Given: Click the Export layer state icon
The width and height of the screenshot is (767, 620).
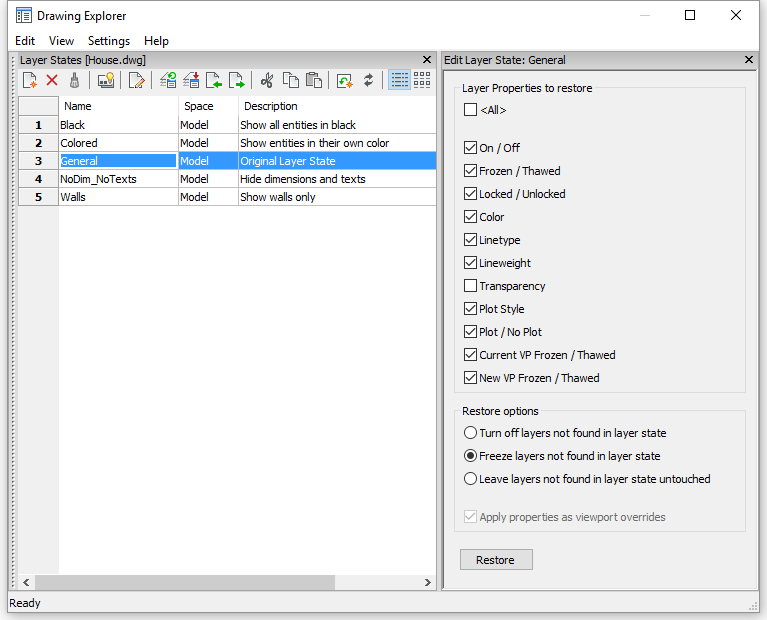Looking at the screenshot, I should click(236, 80).
